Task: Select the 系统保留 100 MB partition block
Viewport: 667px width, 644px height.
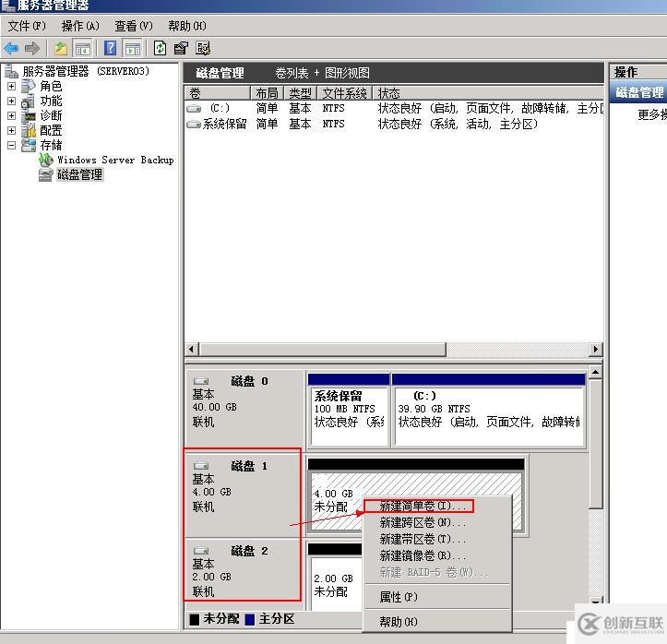Action: [349, 411]
